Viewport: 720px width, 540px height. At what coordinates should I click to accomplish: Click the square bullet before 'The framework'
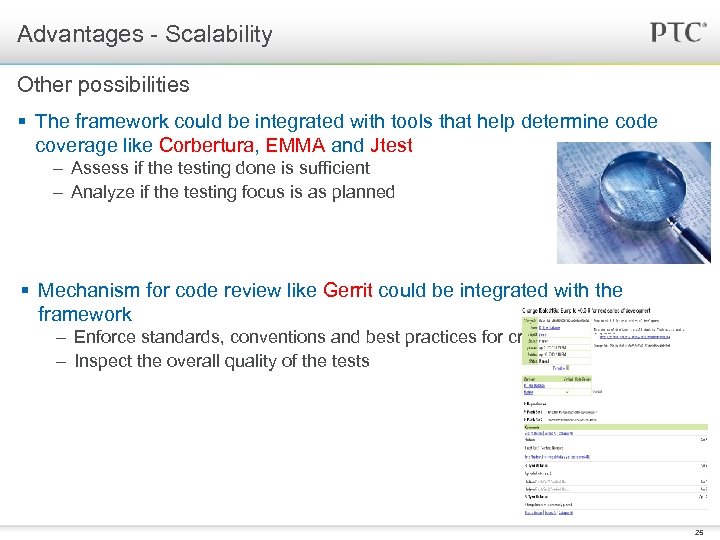(22, 122)
